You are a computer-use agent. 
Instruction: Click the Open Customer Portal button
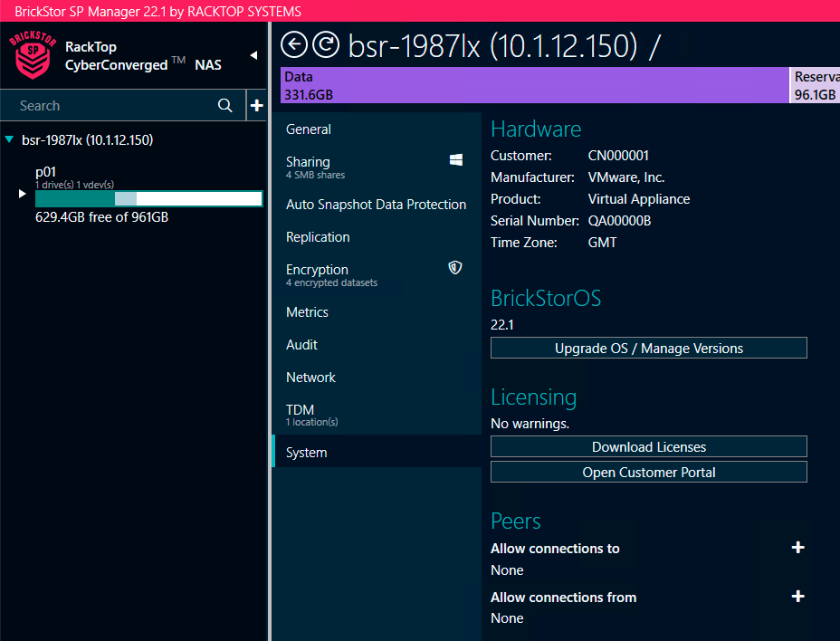(649, 472)
